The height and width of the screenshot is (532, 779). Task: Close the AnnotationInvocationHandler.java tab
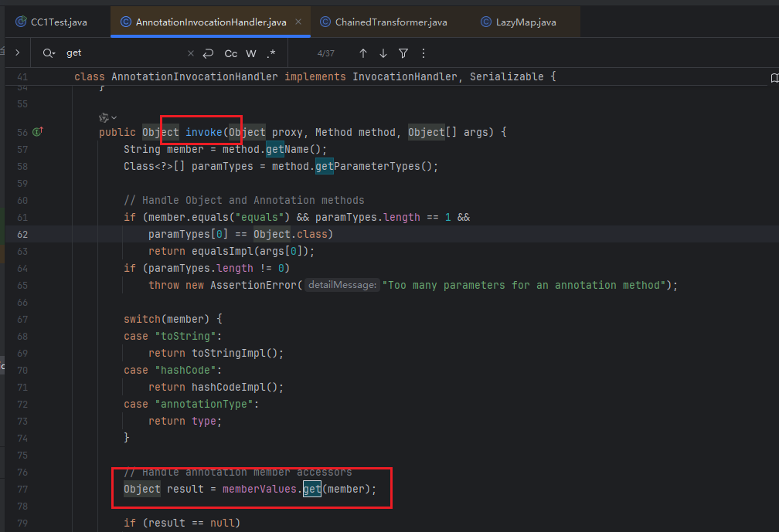tap(298, 22)
